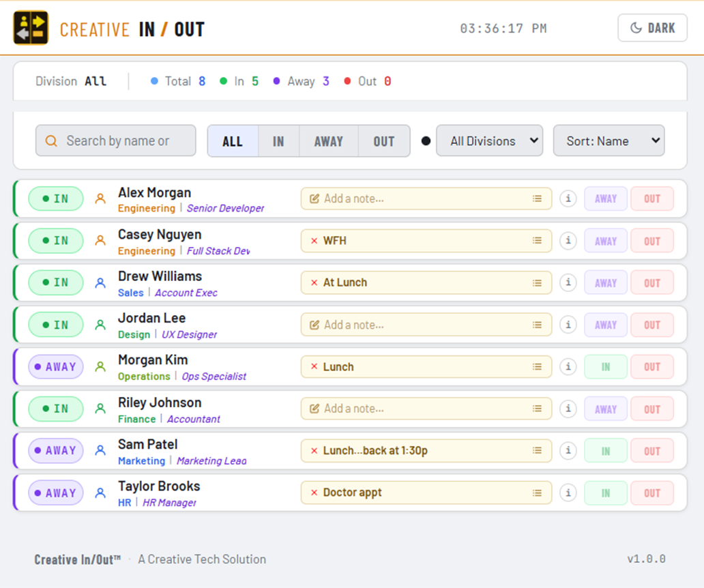704x588 pixels.
Task: Click the Away 3 counter
Action: point(302,81)
